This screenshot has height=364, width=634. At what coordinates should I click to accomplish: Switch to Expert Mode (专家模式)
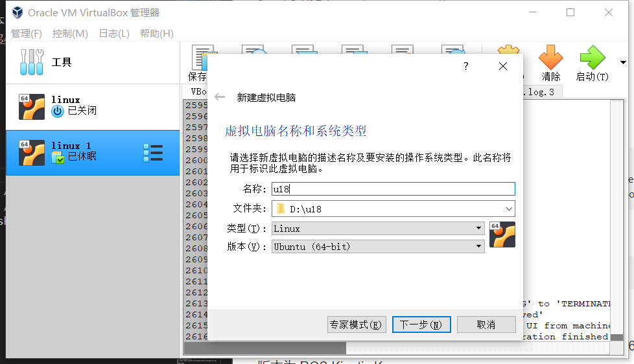point(356,324)
